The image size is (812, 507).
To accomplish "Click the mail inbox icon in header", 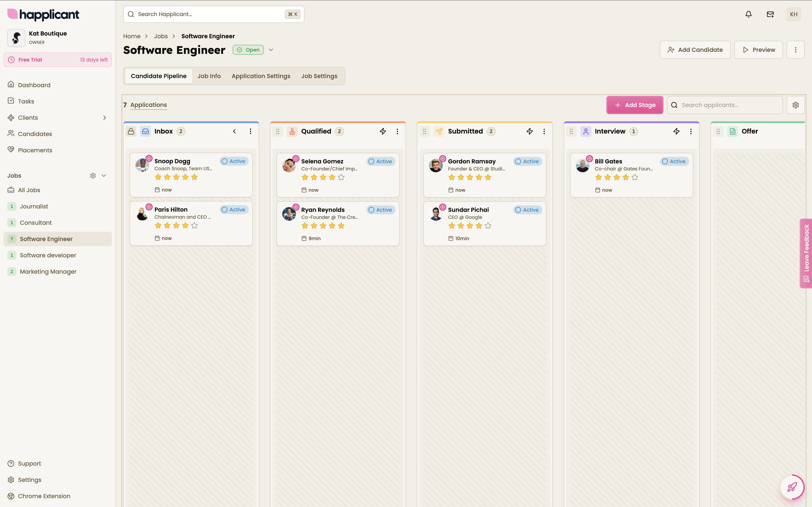I will coord(770,14).
